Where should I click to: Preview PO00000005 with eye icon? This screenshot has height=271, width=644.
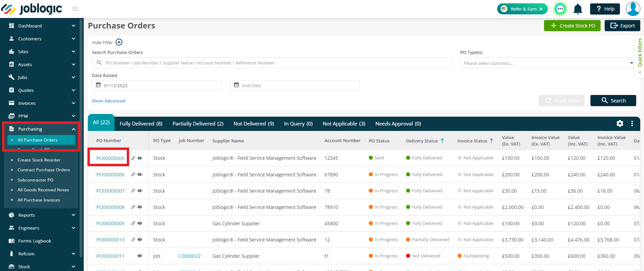coord(140,158)
